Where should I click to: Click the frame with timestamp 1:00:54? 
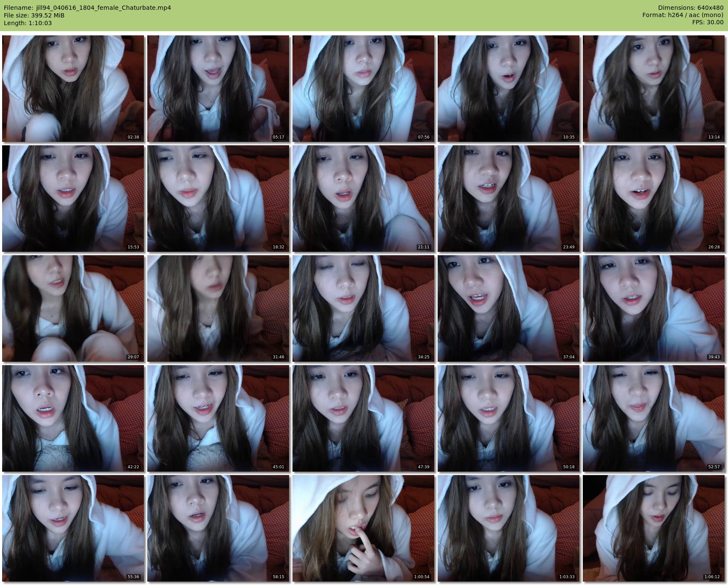tap(363, 528)
